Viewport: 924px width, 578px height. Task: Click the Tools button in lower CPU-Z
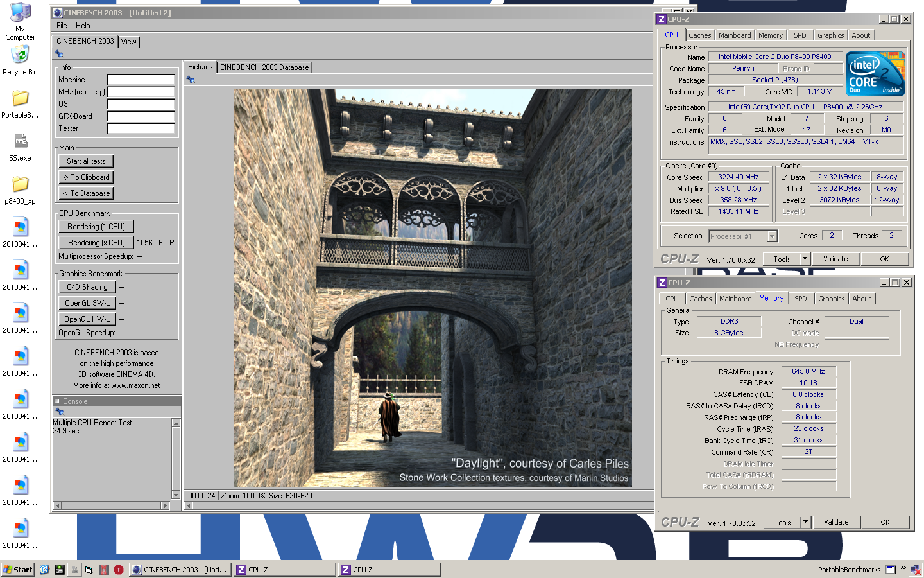pyautogui.click(x=782, y=522)
